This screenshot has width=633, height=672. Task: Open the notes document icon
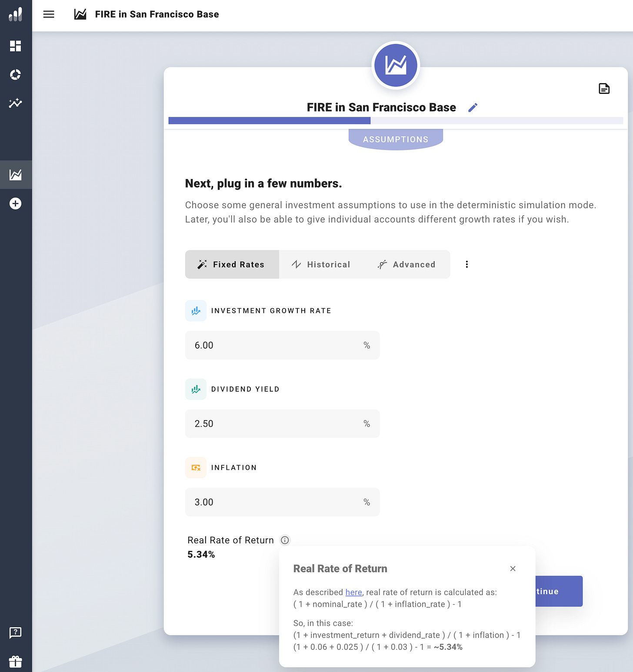click(604, 89)
